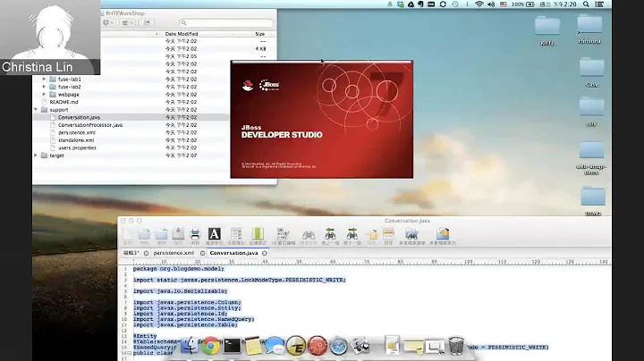644x361 pixels.
Task: Expand the target folder in Finder
Action: pos(36,155)
